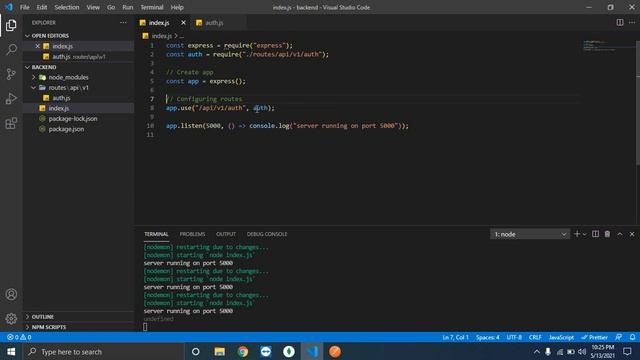Open Chrome from the taskbar

(242, 351)
